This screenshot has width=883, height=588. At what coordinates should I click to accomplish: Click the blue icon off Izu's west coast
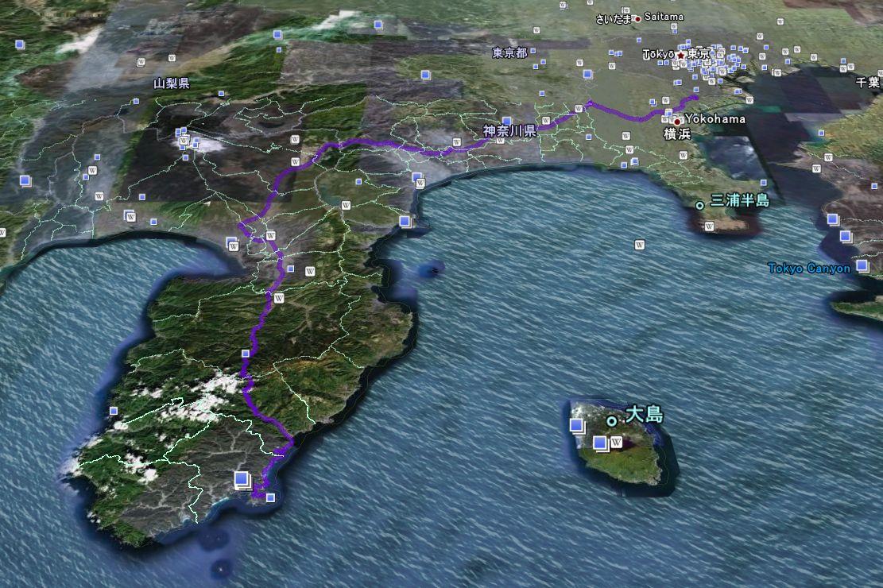[x=114, y=411]
